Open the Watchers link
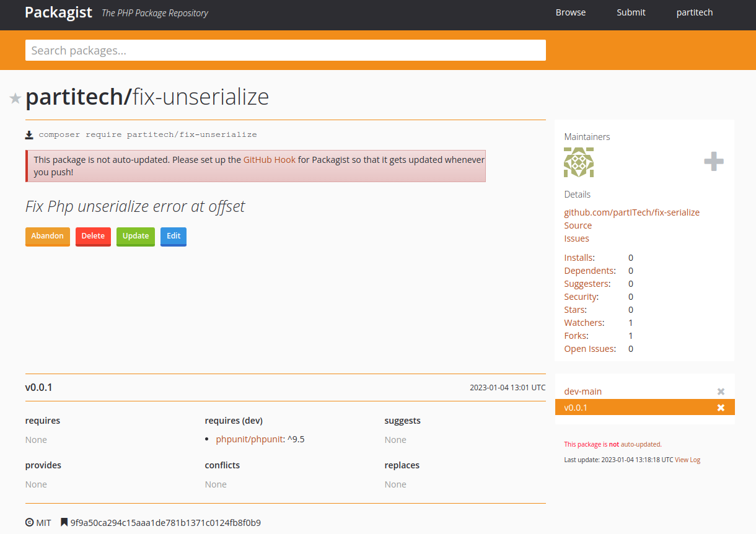 pyautogui.click(x=582, y=323)
